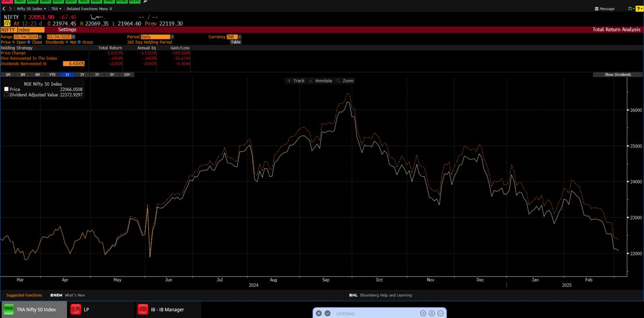This screenshot has height=318, width=644.
Task: Activate the Track crosshair tool
Action: [296, 81]
